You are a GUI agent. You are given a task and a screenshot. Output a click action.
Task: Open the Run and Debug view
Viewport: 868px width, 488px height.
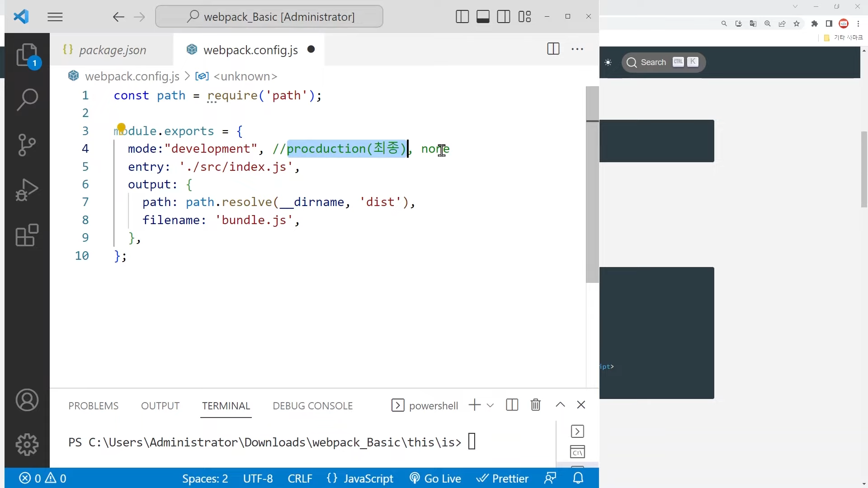tap(27, 190)
